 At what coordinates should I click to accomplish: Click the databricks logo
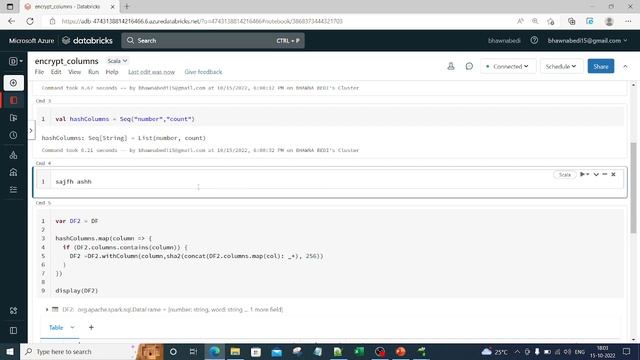tap(87, 40)
